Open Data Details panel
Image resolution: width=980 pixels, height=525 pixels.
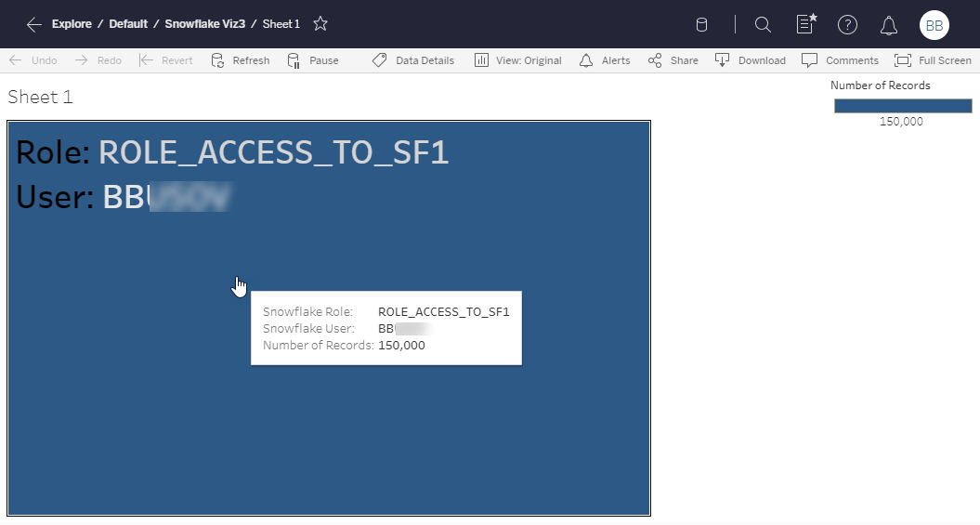[x=413, y=60]
